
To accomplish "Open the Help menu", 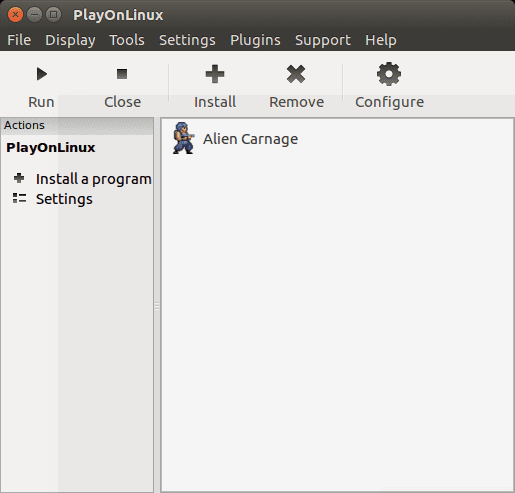I will [381, 40].
